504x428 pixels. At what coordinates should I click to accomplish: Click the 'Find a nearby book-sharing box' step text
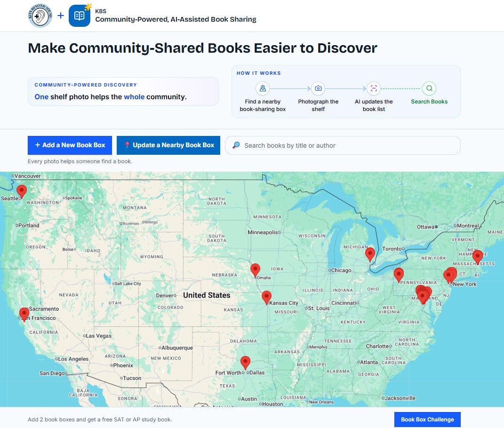coord(263,105)
